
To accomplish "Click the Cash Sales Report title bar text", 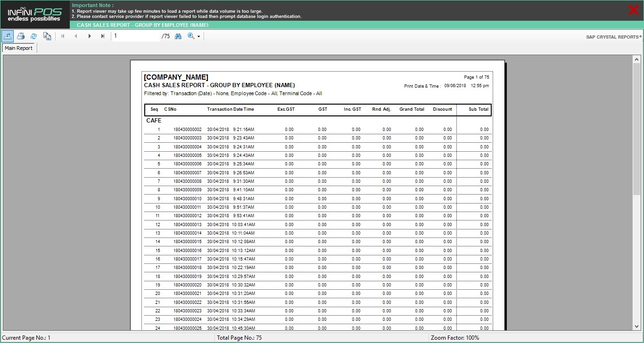I will [x=142, y=25].
